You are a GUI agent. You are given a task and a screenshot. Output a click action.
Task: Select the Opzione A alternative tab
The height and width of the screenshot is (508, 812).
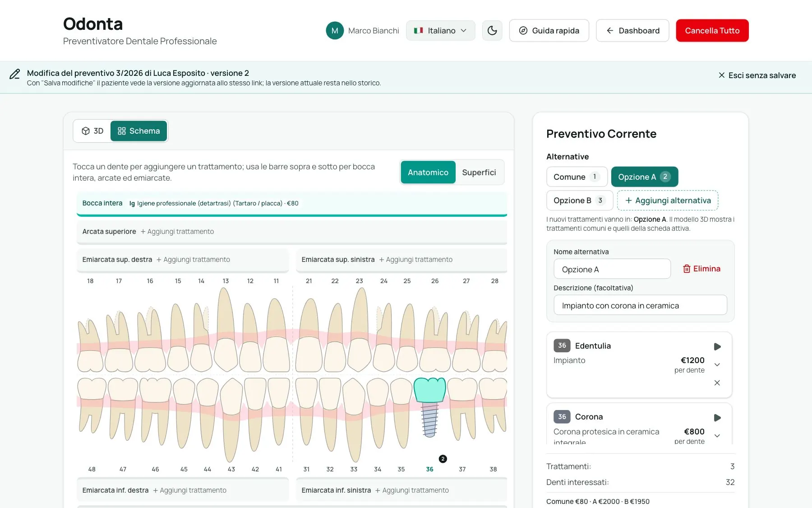tap(645, 177)
